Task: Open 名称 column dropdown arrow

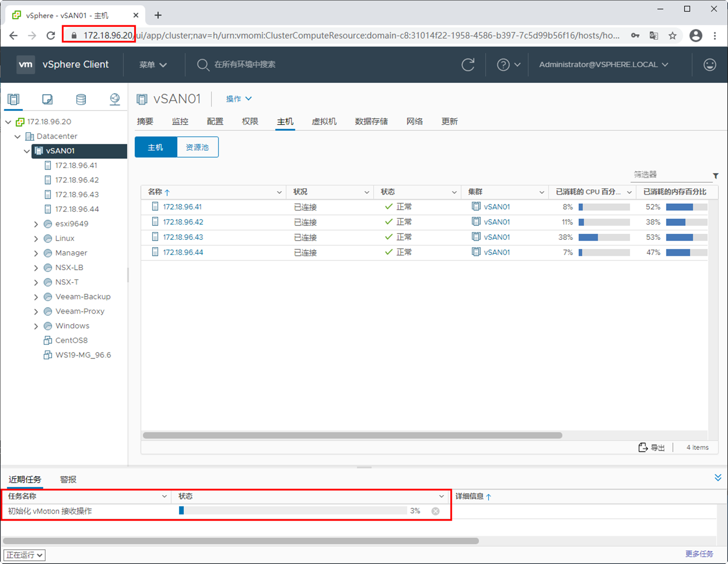Action: click(279, 192)
